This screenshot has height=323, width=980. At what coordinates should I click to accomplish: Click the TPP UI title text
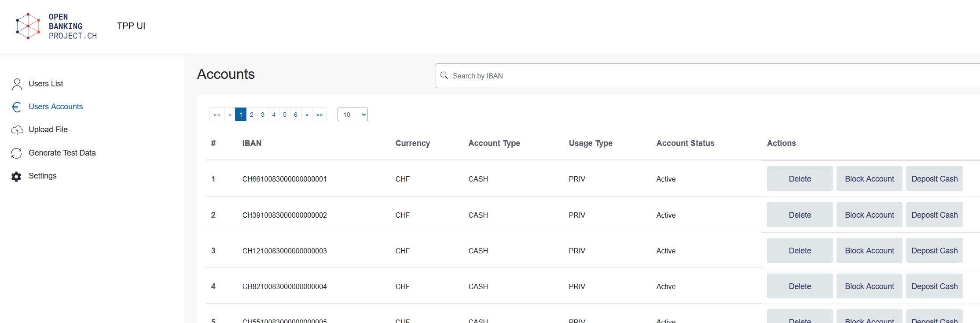point(131,26)
